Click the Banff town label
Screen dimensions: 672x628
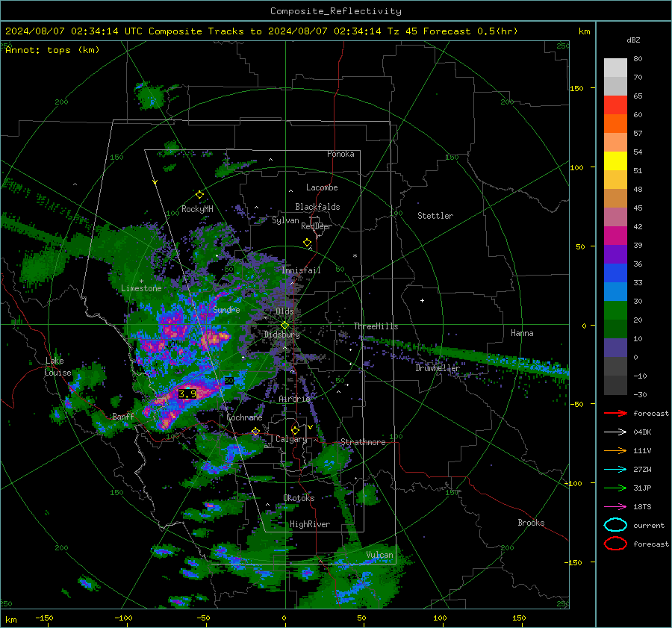coord(123,416)
